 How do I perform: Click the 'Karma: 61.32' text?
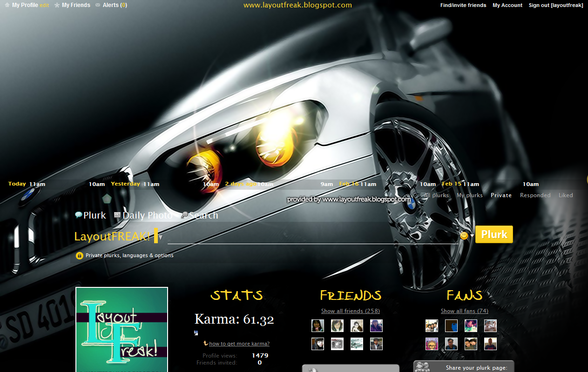pos(234,319)
